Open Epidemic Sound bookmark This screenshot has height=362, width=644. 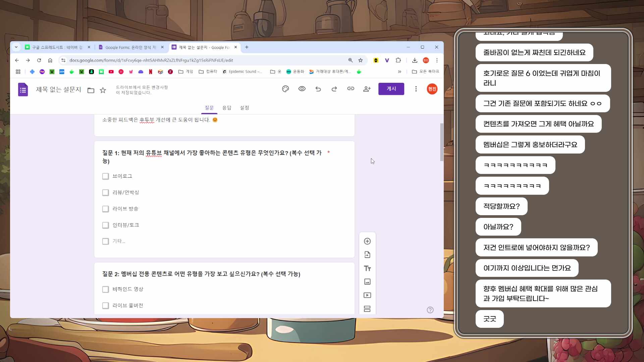pyautogui.click(x=242, y=72)
